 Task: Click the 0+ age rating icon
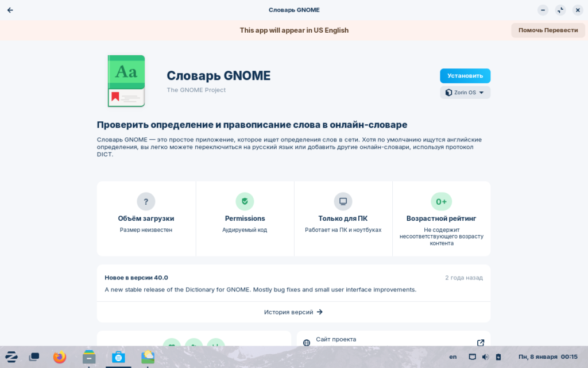pyautogui.click(x=442, y=202)
